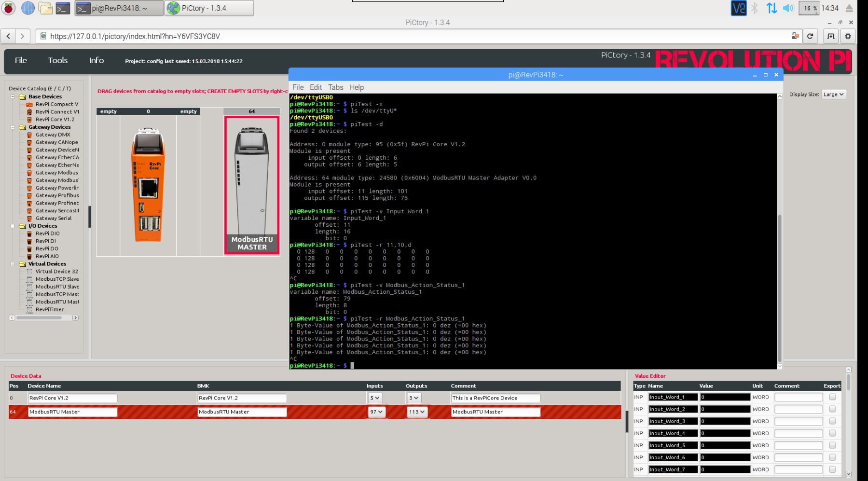
Task: Open Outputs dropdown for RevPi Core row
Action: 413,398
